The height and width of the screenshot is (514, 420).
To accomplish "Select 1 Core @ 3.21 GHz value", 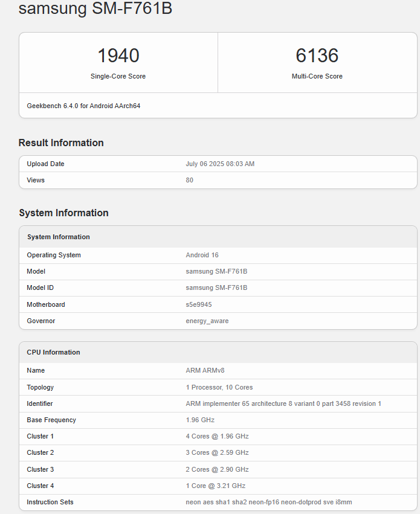I will (216, 486).
